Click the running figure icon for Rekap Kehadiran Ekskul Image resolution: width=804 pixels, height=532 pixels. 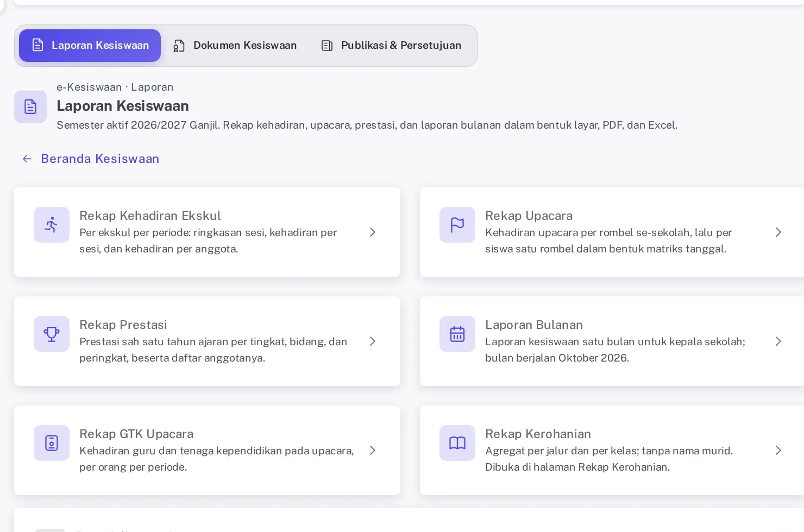(x=52, y=225)
